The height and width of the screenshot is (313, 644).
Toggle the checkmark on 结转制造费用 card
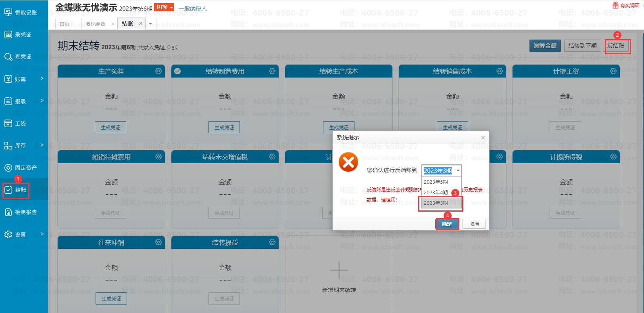[177, 71]
